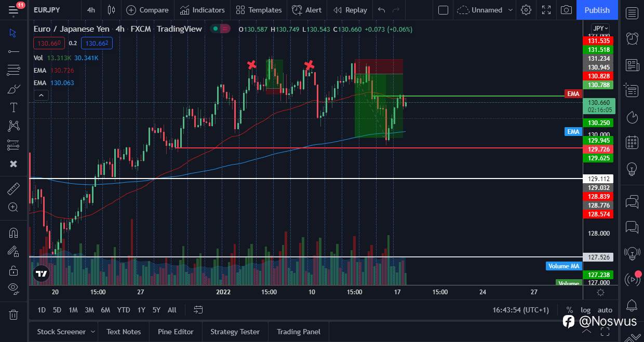Switch to the Strategy Tester tab

click(235, 331)
